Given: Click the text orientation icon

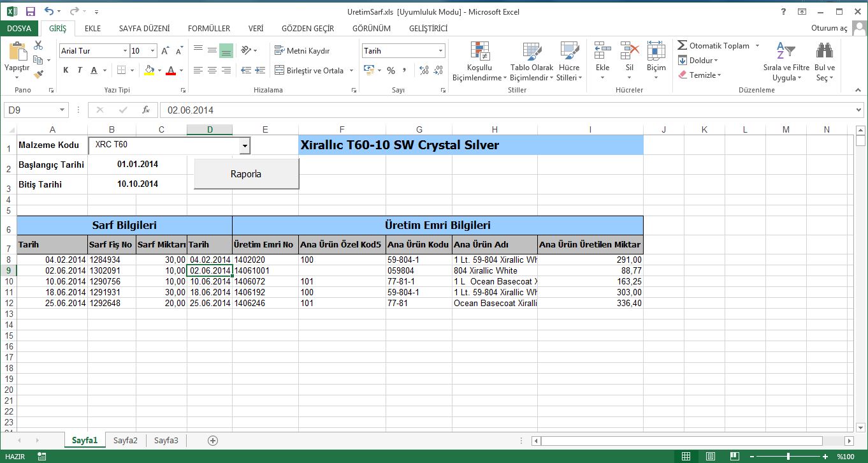Looking at the screenshot, I should coord(247,50).
